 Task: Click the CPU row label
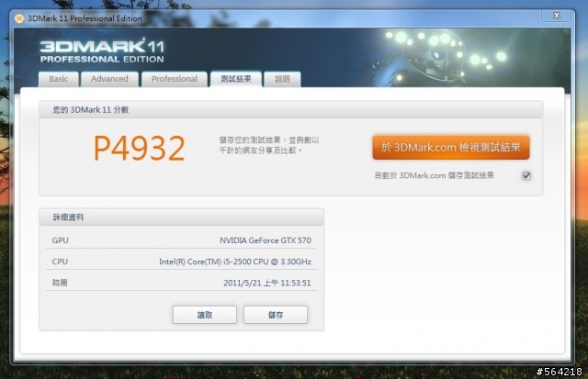pyautogui.click(x=60, y=262)
